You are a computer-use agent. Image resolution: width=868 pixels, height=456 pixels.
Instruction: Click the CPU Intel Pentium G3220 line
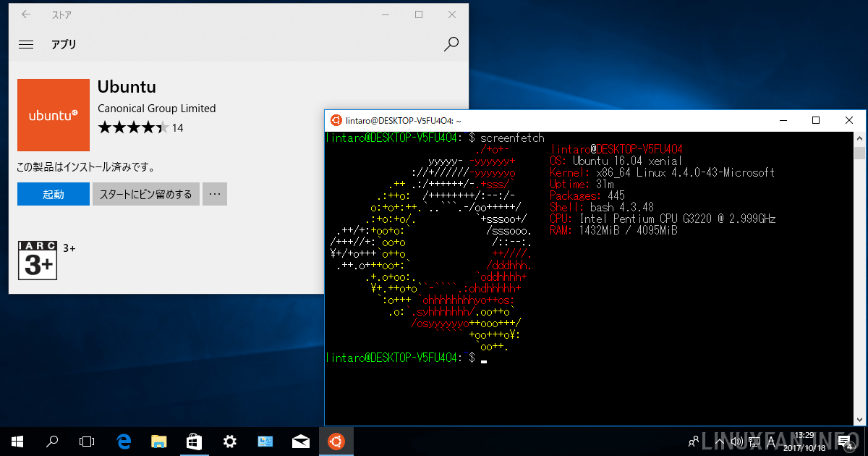click(663, 219)
